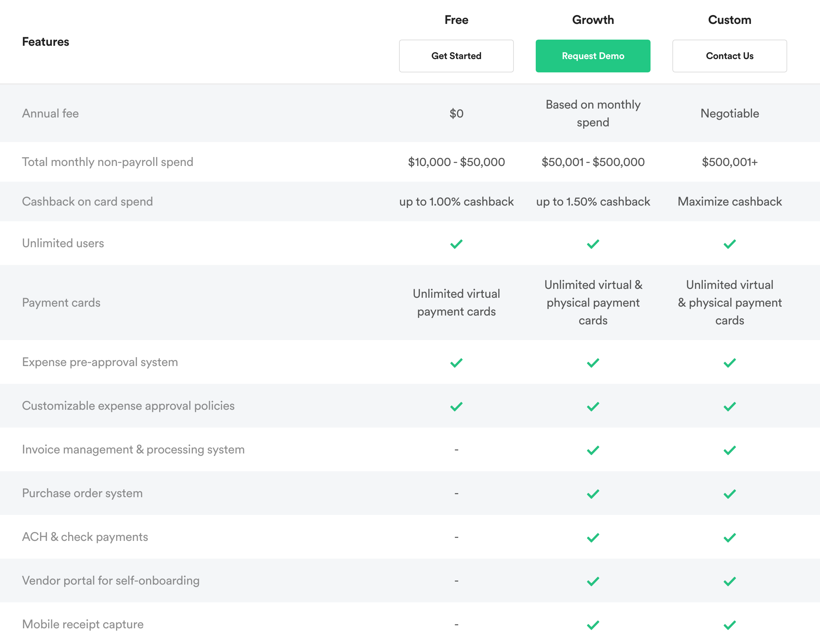Click 'Expense pre-approval system' label
Image resolution: width=820 pixels, height=644 pixels.
[100, 362]
